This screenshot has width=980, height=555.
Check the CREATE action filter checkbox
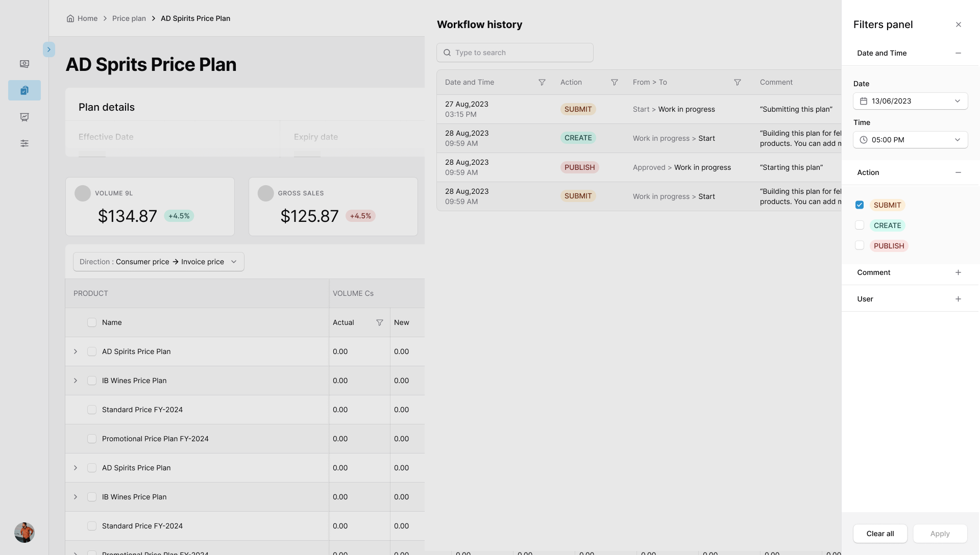click(x=860, y=225)
